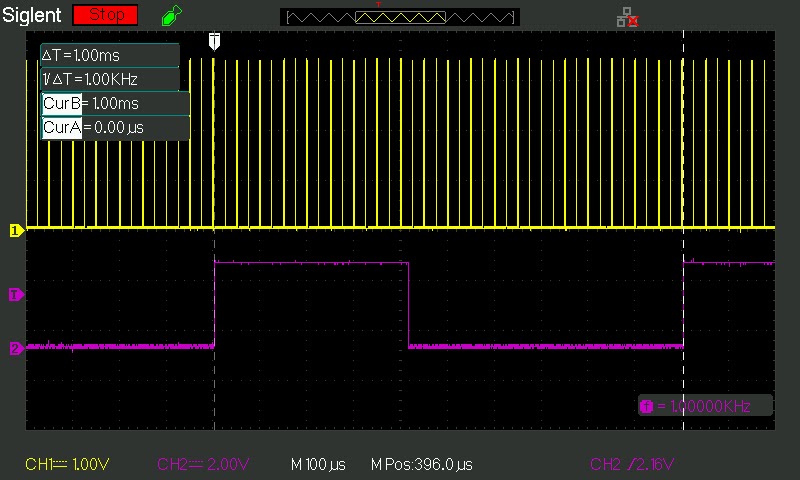Image resolution: width=800 pixels, height=480 pixels.
Task: Click the purple trigger level T marker
Action: coord(16,294)
